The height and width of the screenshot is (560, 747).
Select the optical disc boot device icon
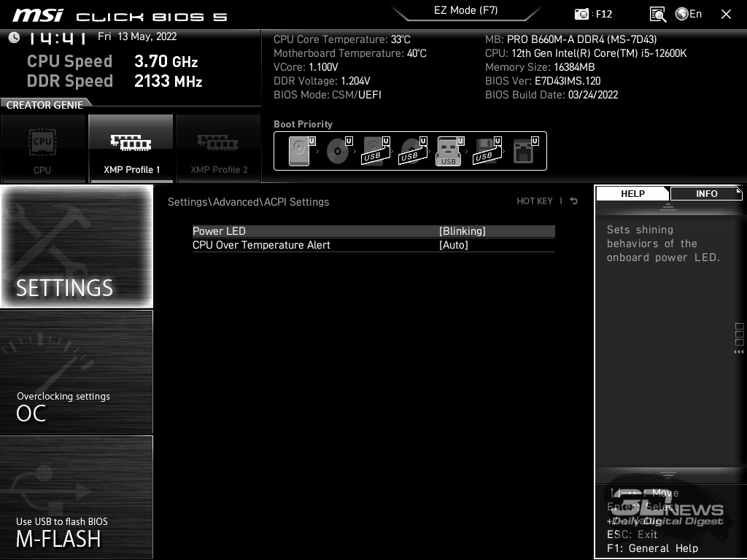pyautogui.click(x=338, y=151)
